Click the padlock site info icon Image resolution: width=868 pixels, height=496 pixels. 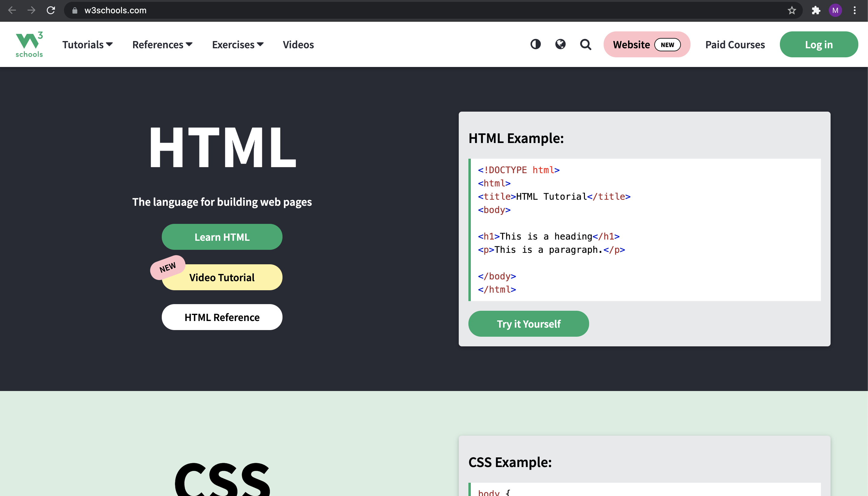(75, 11)
